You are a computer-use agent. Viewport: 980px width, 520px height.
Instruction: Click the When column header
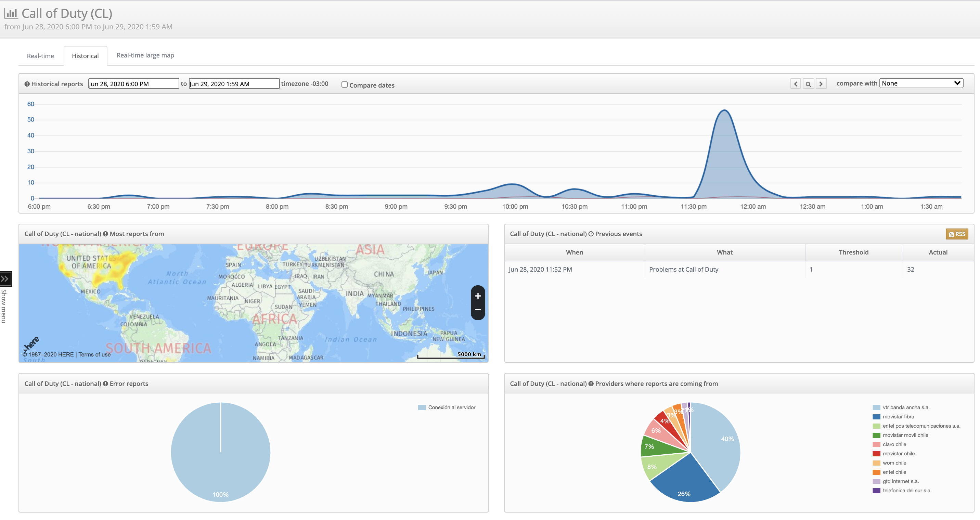575,252
